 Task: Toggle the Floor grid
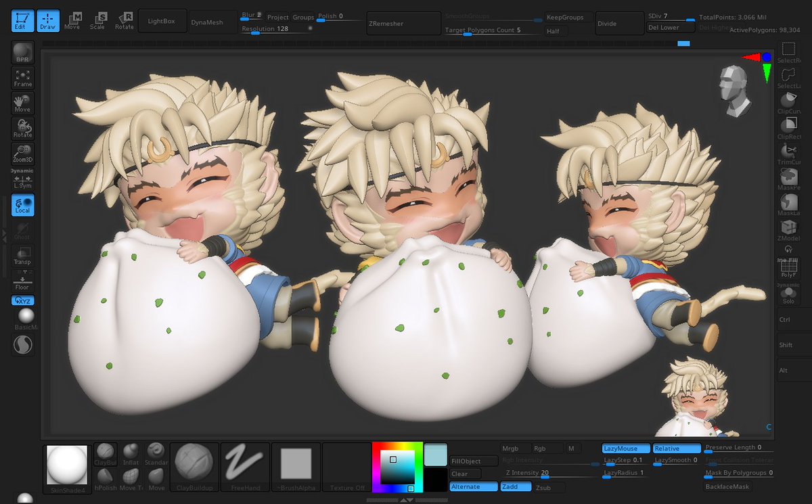pos(23,281)
